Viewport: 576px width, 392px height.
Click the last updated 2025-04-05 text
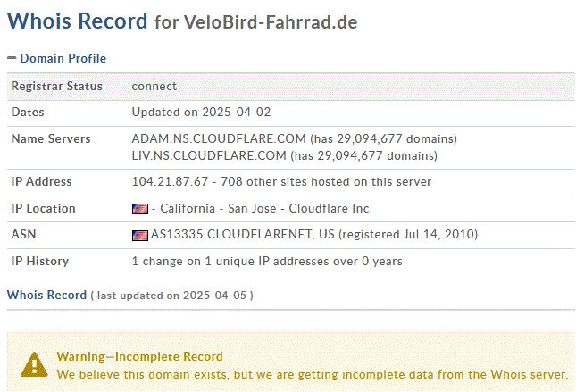pyautogui.click(x=172, y=296)
